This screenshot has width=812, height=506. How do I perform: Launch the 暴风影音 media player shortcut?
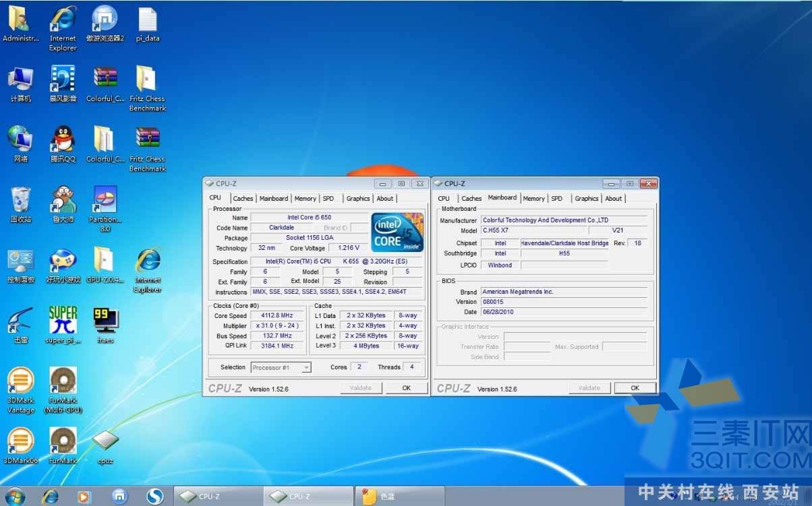(x=63, y=84)
